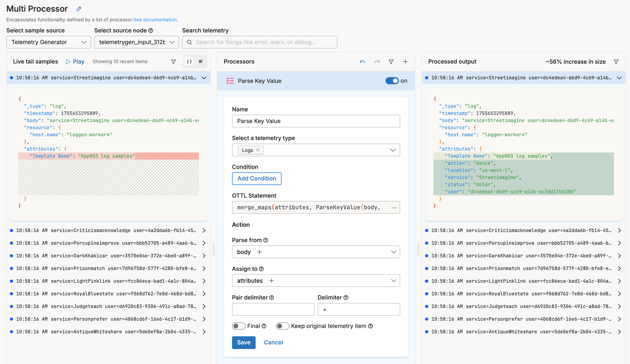The image size is (630, 364).
Task: Open the Assign to dropdown chevron
Action: click(x=393, y=281)
